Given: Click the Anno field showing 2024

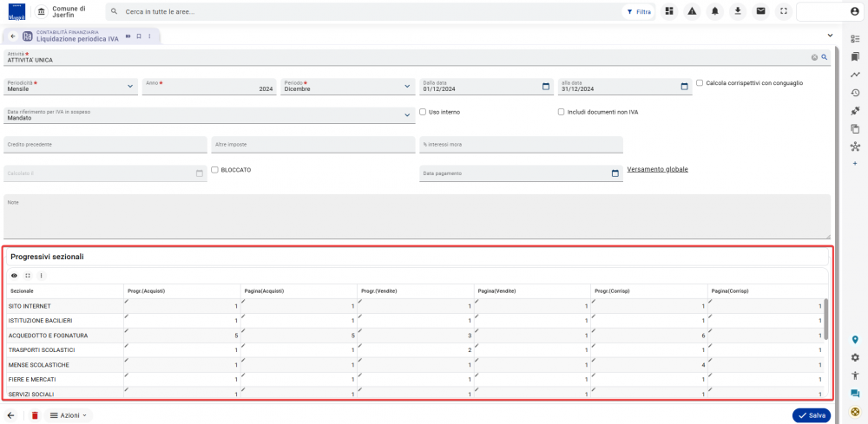Looking at the screenshot, I should pyautogui.click(x=209, y=86).
